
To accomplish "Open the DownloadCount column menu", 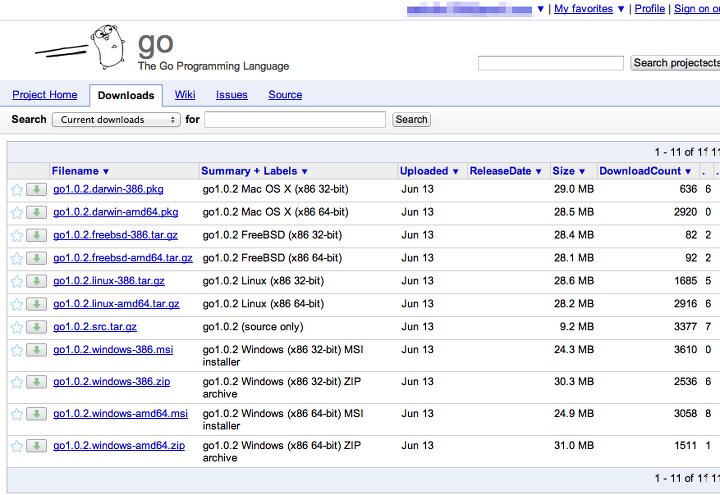I will (645, 171).
